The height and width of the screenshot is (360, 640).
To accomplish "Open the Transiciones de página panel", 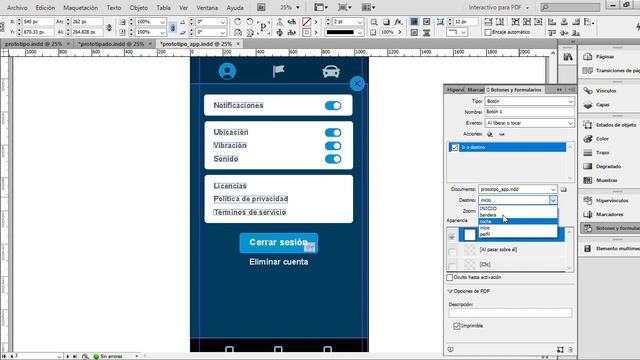I will click(x=611, y=71).
